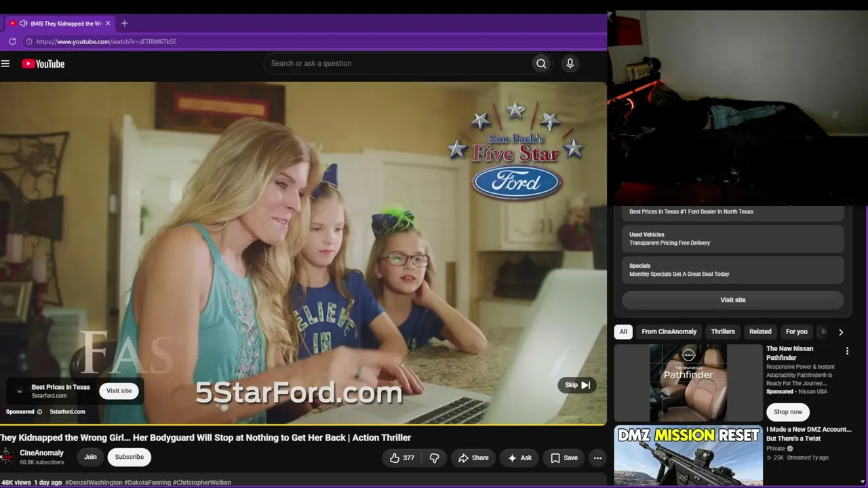Open the #DenzelWashington hashtag
The width and height of the screenshot is (868, 488).
[x=94, y=483]
